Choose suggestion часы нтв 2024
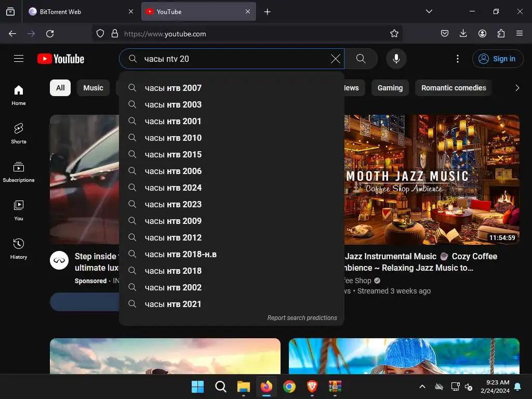The height and width of the screenshot is (399, 532). [232, 188]
